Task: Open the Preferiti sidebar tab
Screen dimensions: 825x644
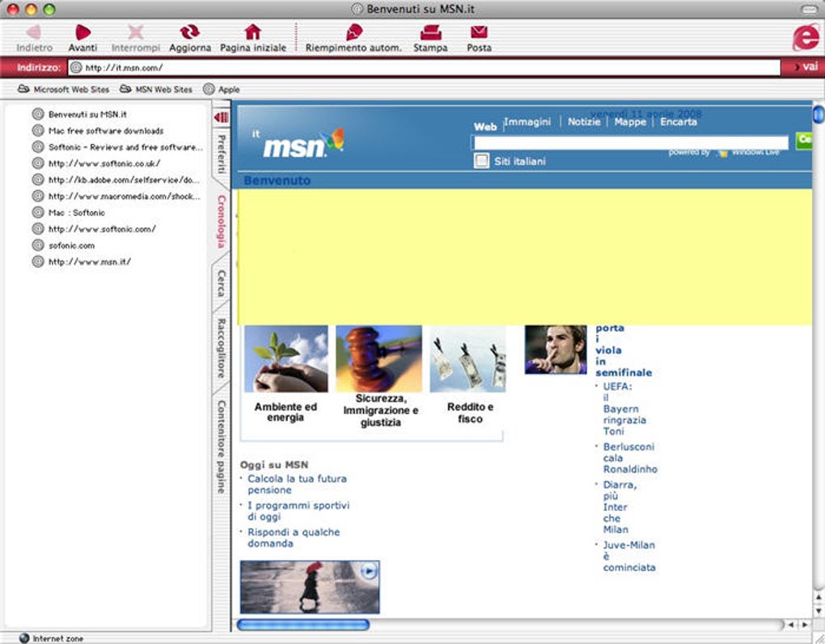Action: 222,154
